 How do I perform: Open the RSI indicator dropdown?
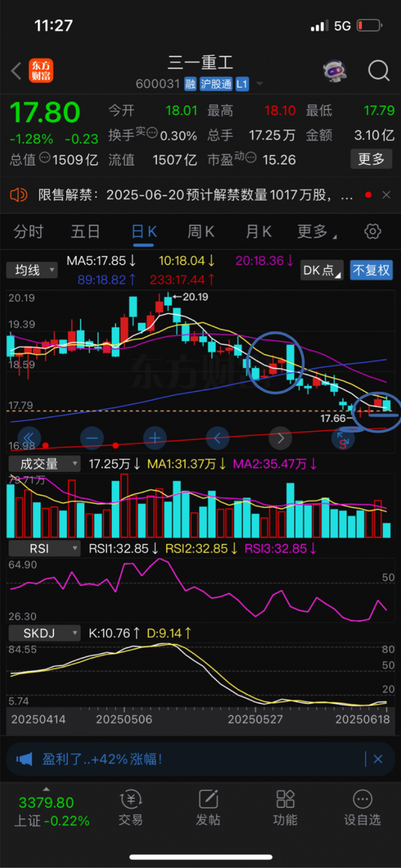tap(44, 548)
